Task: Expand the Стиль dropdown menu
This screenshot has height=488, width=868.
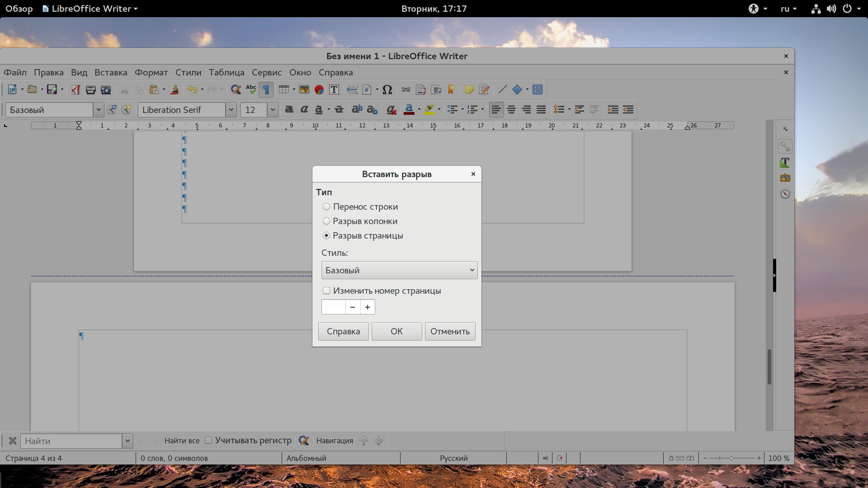Action: click(472, 270)
